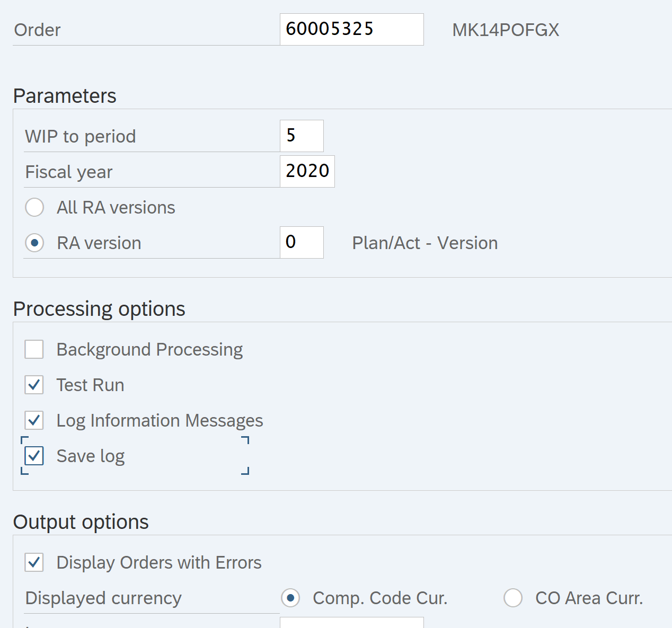
Task: Click the Order field label
Action: [x=37, y=30]
